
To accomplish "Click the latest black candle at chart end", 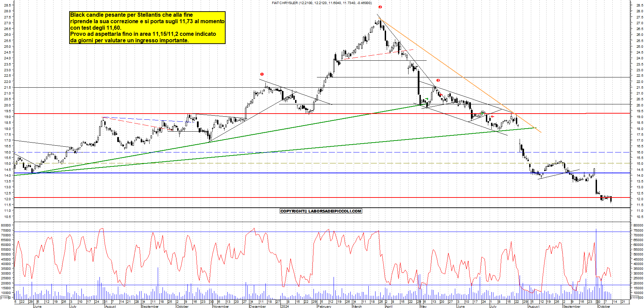I will click(x=611, y=200).
